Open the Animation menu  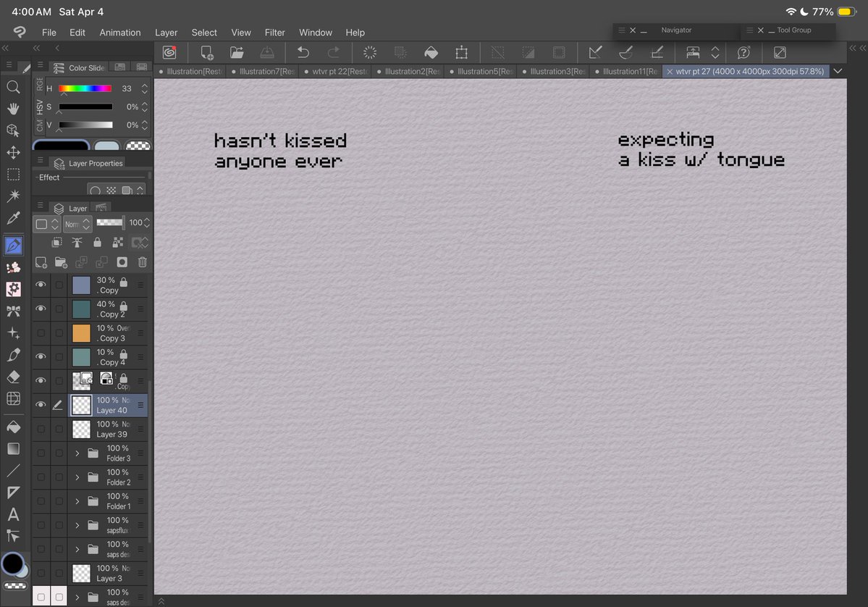click(120, 33)
